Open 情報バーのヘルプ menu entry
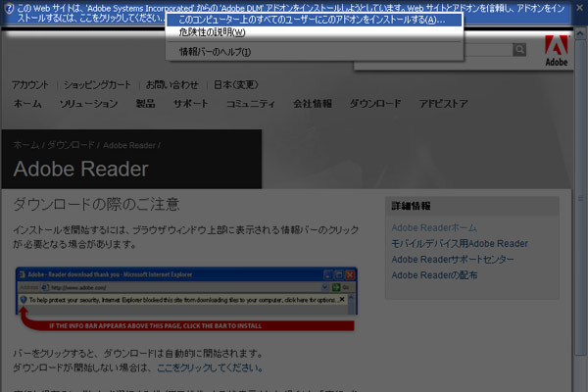Viewport: 588px width, 392px height. coord(216,51)
